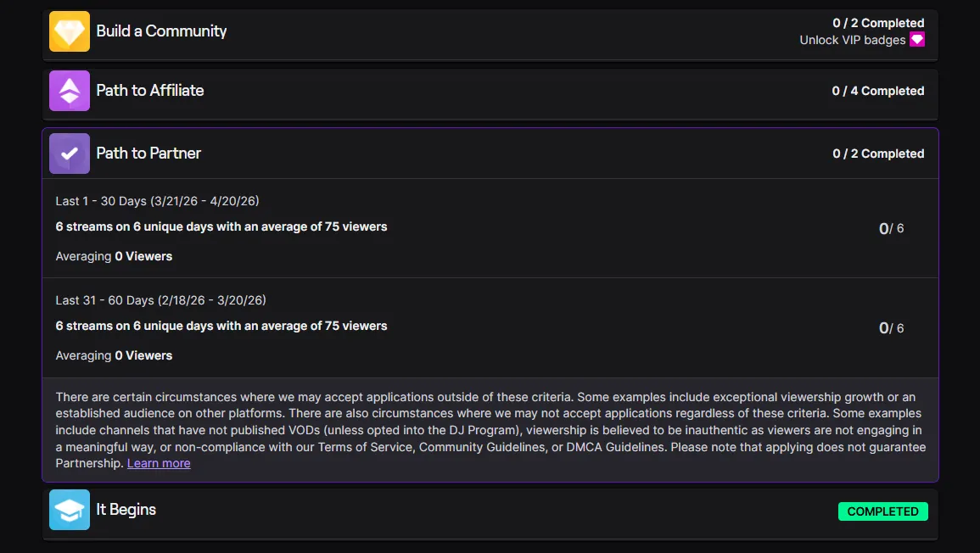Click the Unlock VIP badges text
This screenshot has width=980, height=553.
(852, 40)
